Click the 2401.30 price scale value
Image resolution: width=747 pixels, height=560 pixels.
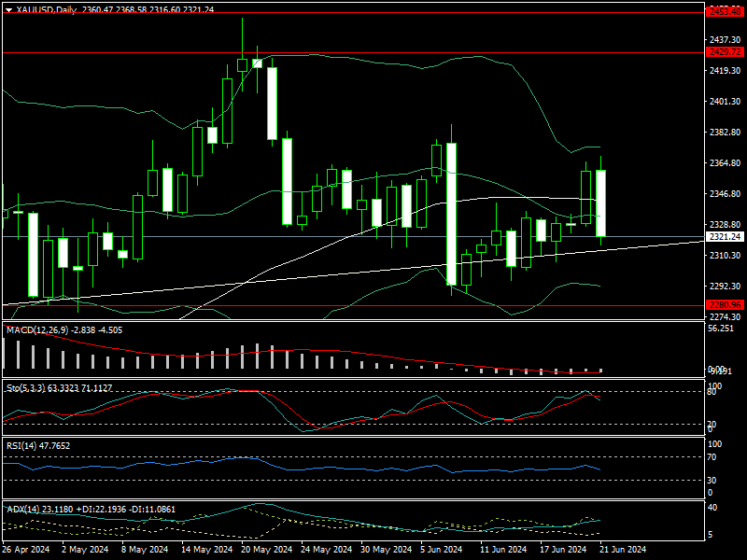point(725,102)
